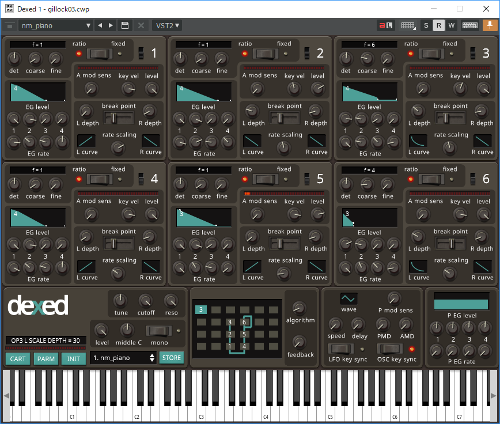Flip operator 5 ratio/fixed switch

266,179
